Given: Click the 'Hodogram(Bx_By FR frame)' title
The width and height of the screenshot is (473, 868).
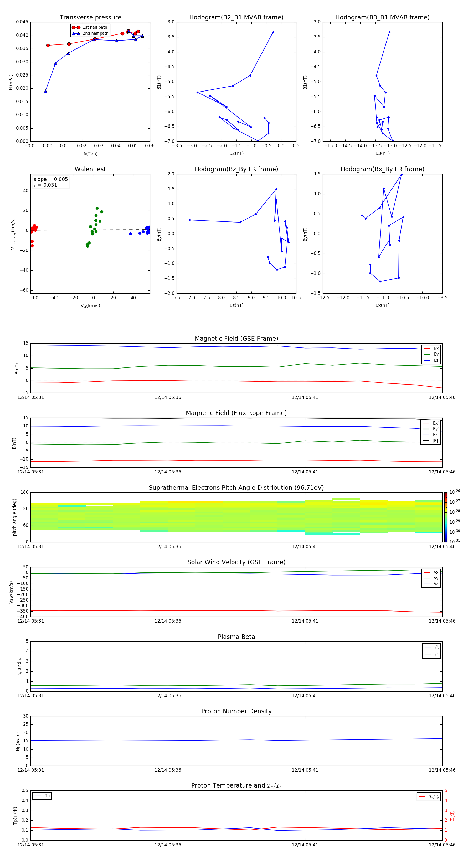Looking at the screenshot, I should coord(382,169).
